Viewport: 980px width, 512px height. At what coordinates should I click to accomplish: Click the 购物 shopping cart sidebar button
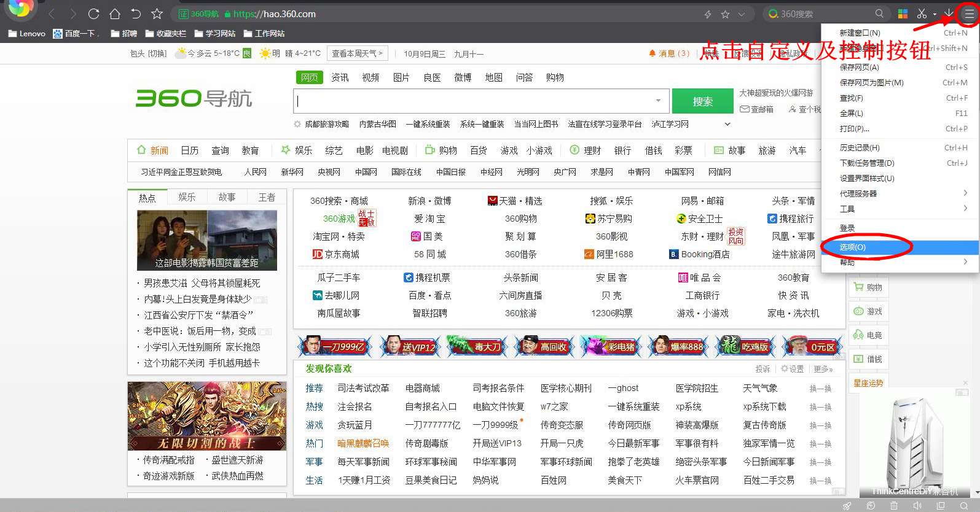(x=868, y=287)
